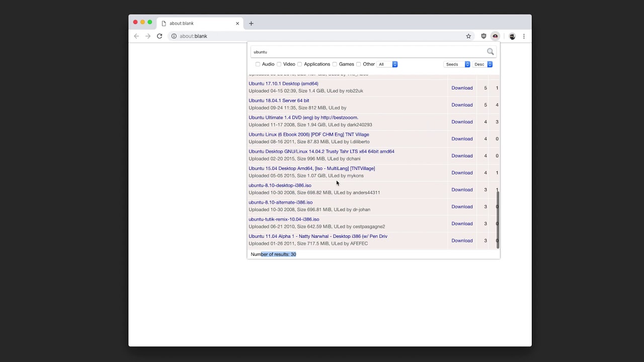Download ubuntu-tutik-remix-10.04-i386.iso
Image resolution: width=644 pixels, height=362 pixels.
pyautogui.click(x=462, y=224)
